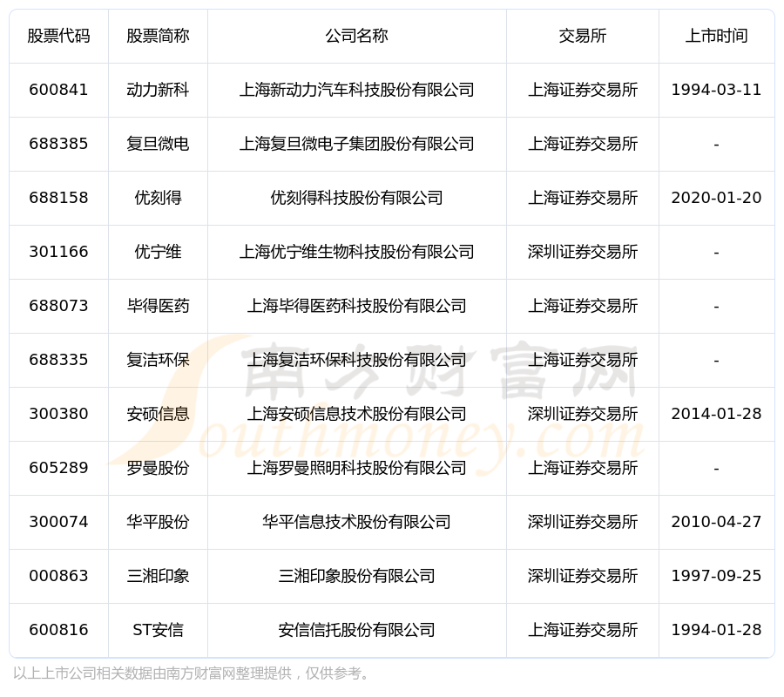Select stock code 600841
784x697 pixels.
click(58, 90)
